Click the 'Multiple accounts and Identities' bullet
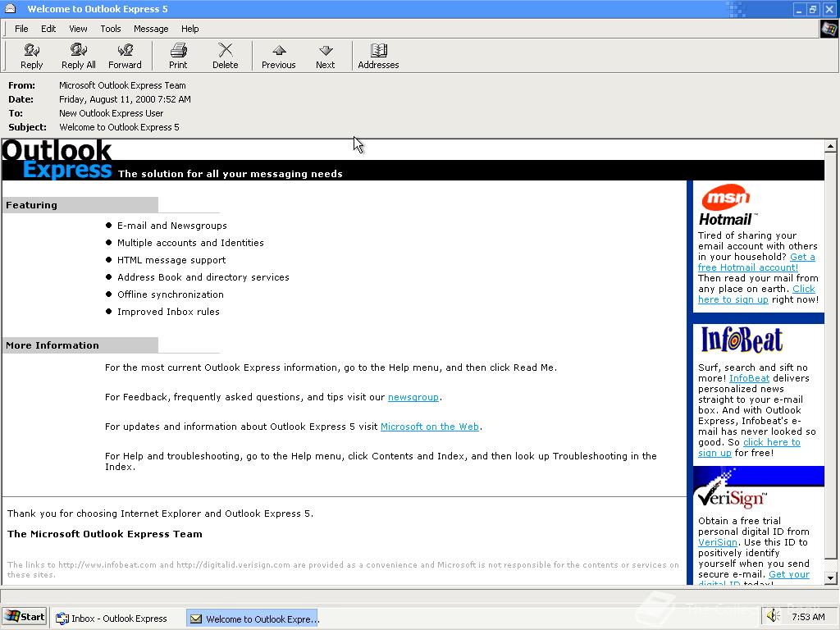The height and width of the screenshot is (630, 840). coord(190,243)
